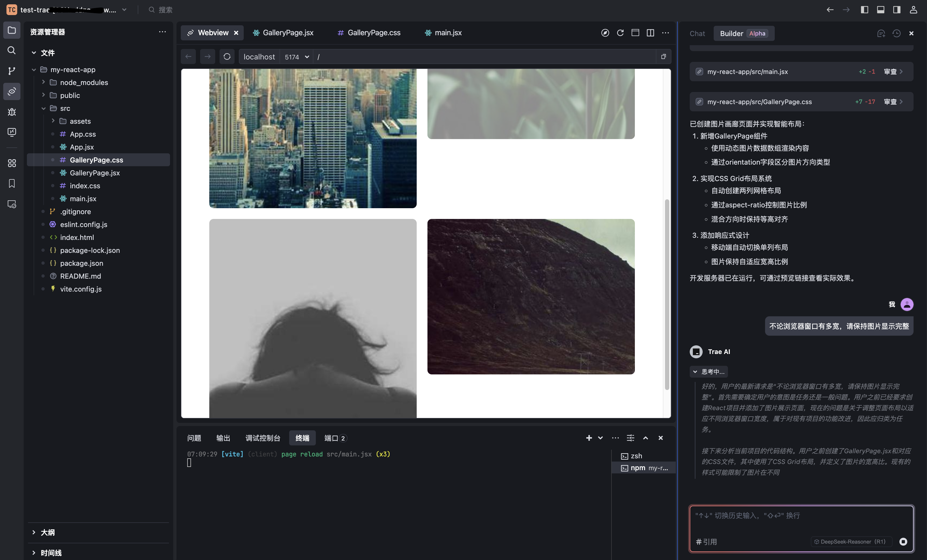The image size is (927, 560).
Task: Switch to the 调试控制台 panel tab
Action: (x=263, y=438)
